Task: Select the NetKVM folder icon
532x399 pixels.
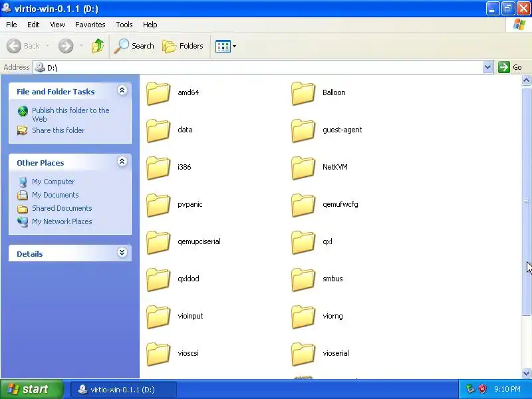Action: 303,168
